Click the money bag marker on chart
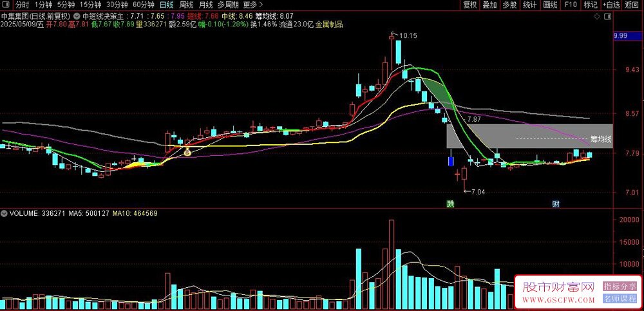 pos(187,153)
